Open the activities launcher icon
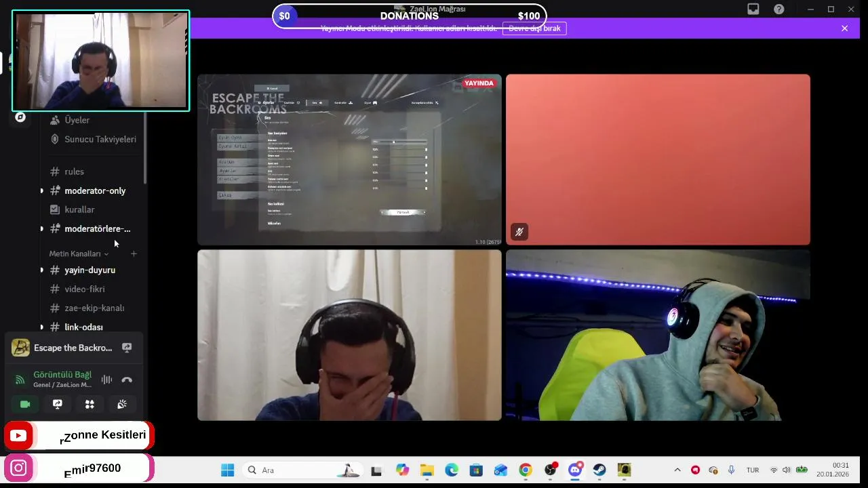 coord(90,404)
